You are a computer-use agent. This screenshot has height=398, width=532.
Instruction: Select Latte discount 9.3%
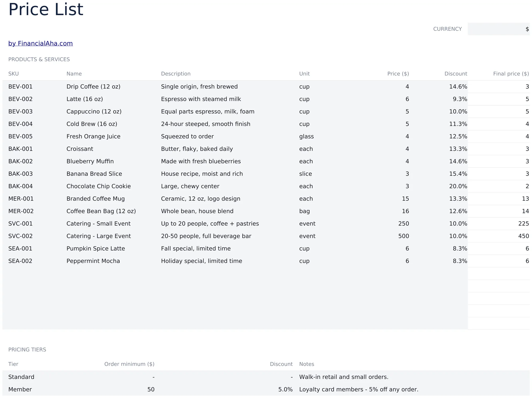tap(460, 99)
